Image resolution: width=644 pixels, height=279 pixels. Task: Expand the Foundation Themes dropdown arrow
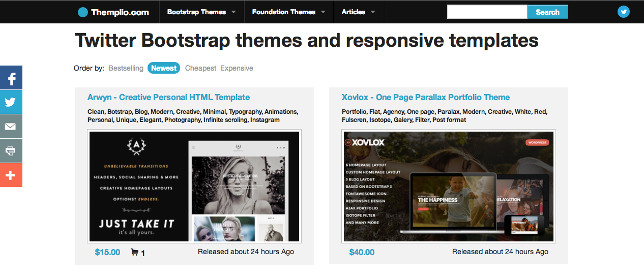tap(323, 12)
